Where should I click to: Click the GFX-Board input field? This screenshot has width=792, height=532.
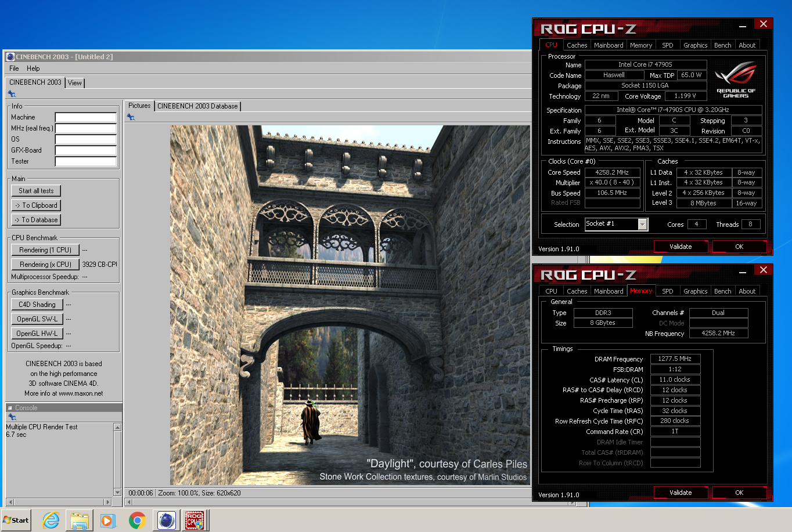(x=86, y=150)
